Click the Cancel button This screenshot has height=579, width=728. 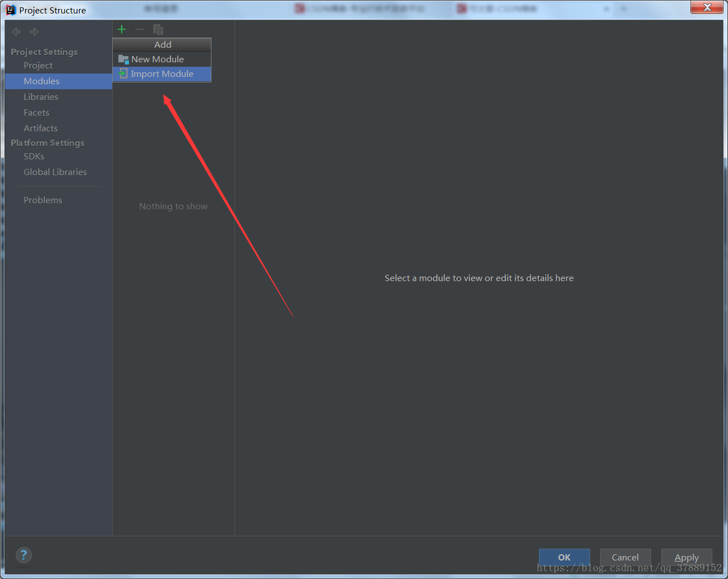[625, 557]
